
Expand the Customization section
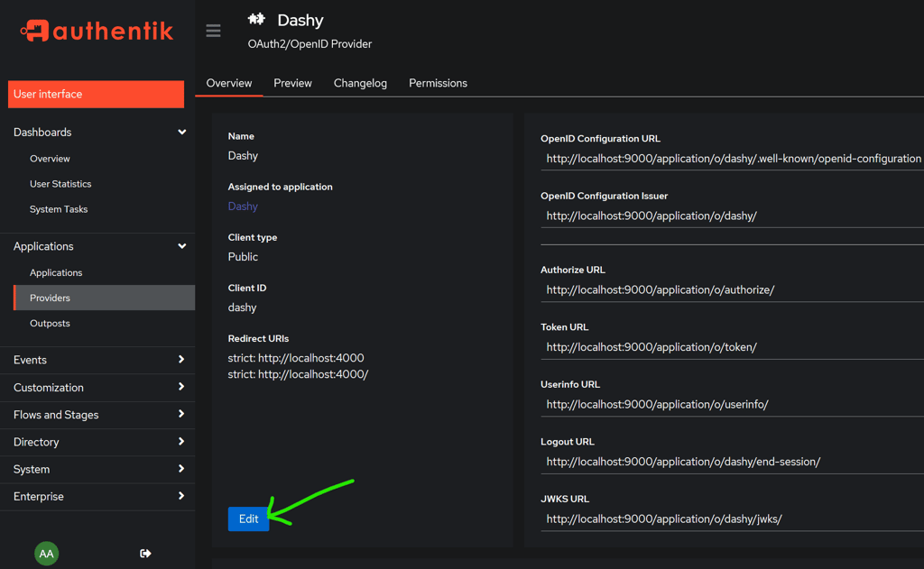click(97, 388)
